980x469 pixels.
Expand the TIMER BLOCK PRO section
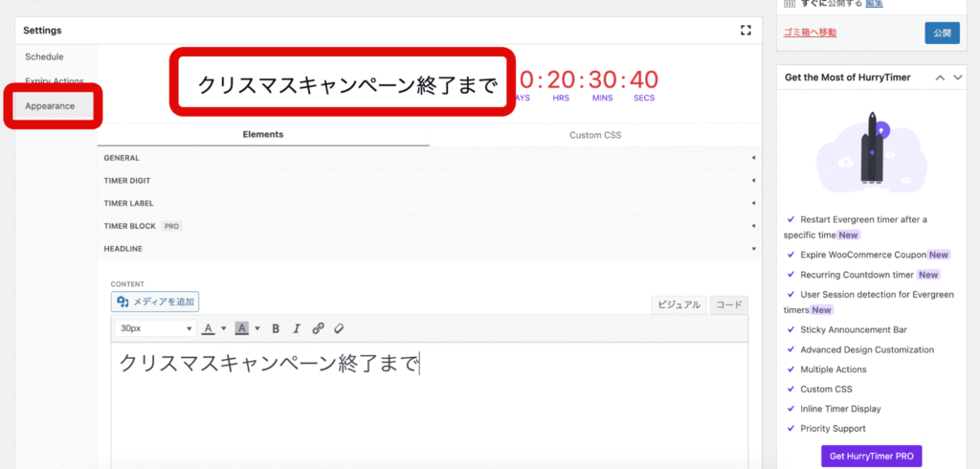[x=430, y=226]
